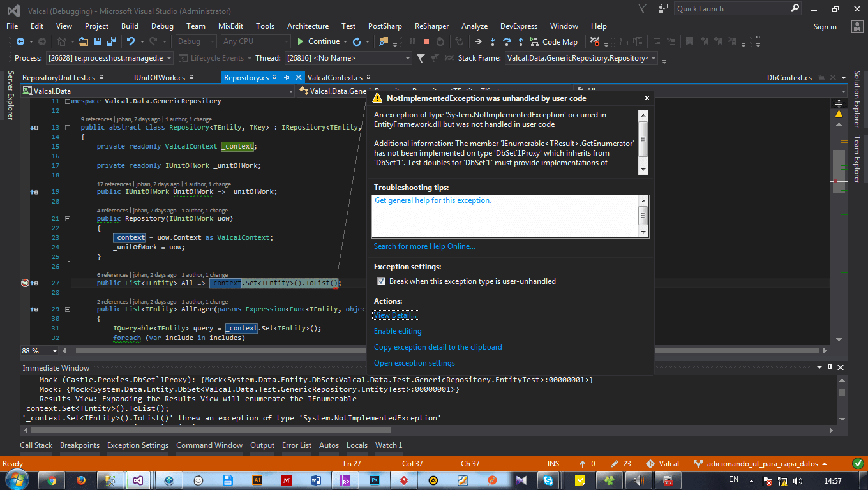Screen dimensions: 868x490
Task: Click Copy exception detail to the clipboard
Action: pyautogui.click(x=438, y=347)
